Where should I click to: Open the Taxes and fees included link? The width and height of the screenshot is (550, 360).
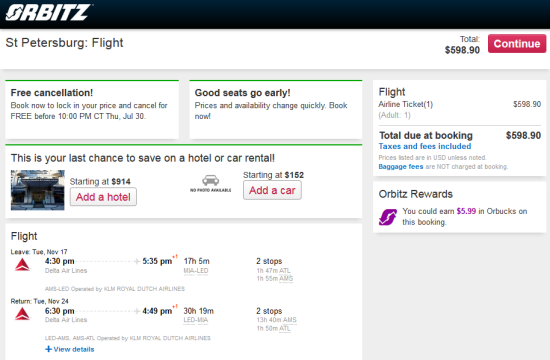425,146
